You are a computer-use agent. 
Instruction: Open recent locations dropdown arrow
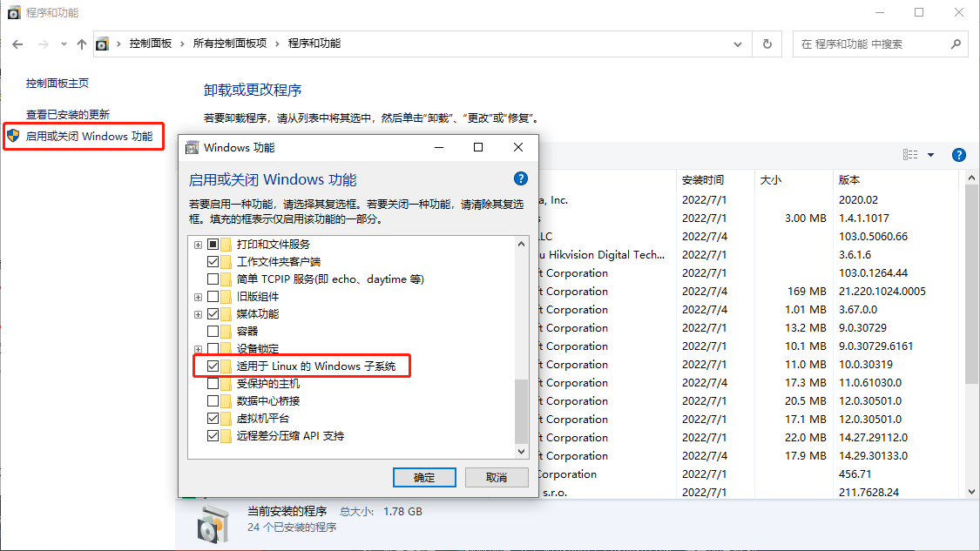(64, 44)
